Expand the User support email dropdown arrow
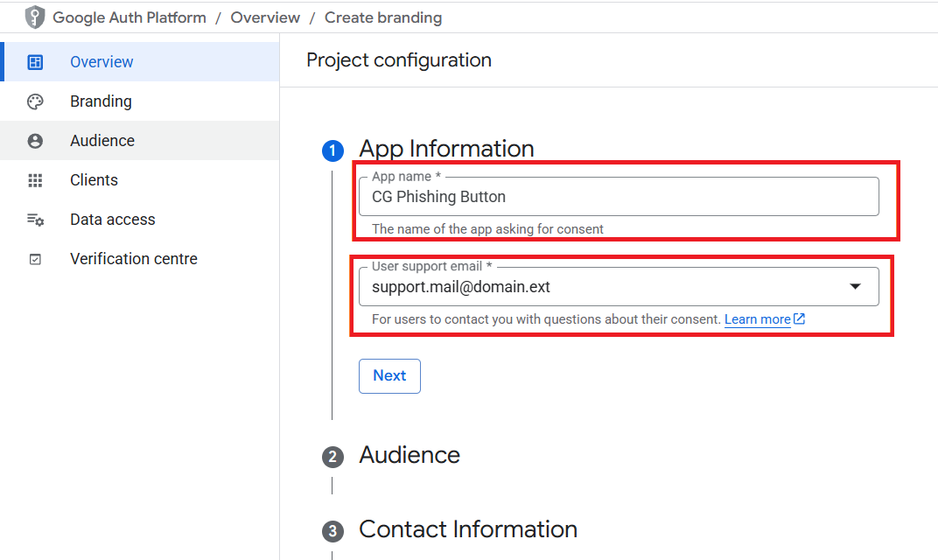This screenshot has height=560, width=938. coord(856,287)
